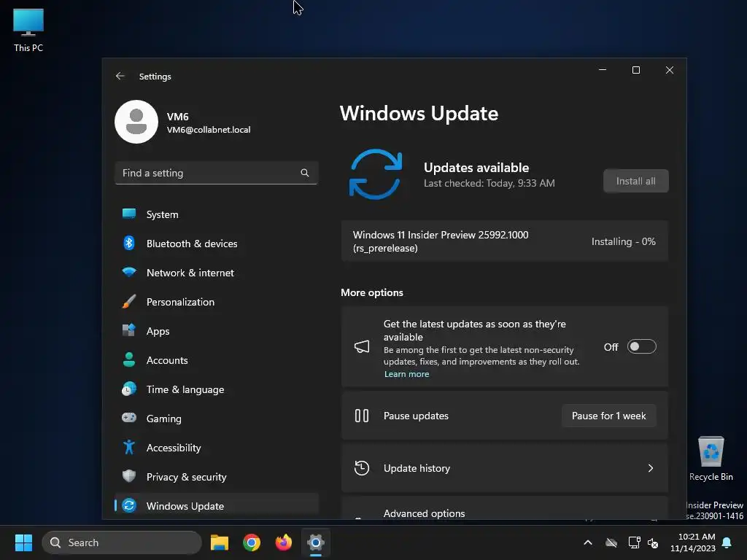Go to Bluetooth & devices page

(x=216, y=244)
